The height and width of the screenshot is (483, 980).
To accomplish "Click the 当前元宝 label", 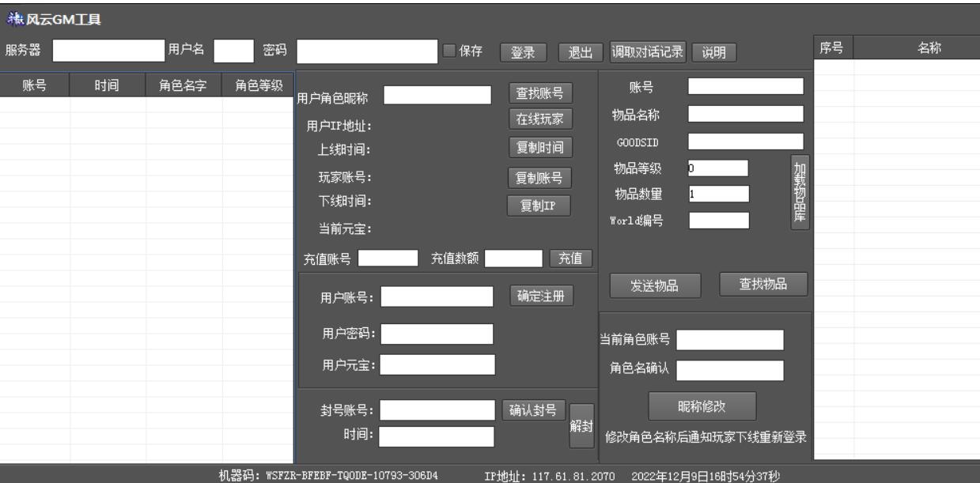I will pos(345,230).
